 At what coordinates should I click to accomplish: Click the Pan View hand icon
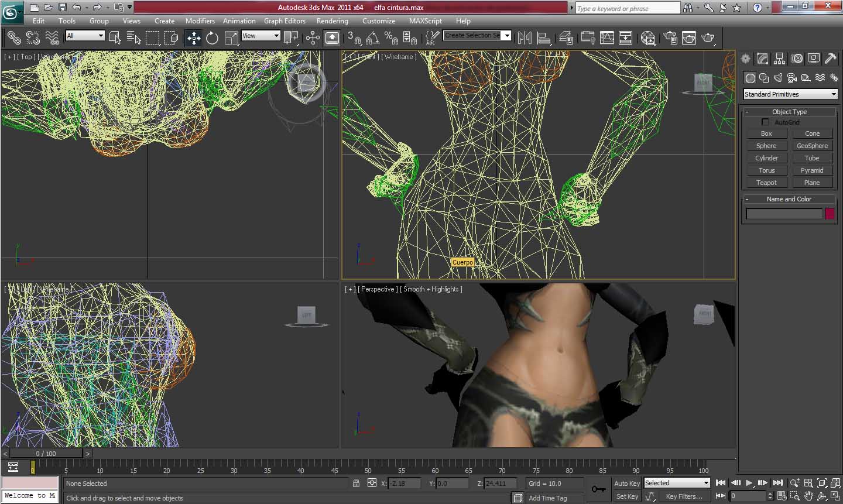click(x=808, y=496)
